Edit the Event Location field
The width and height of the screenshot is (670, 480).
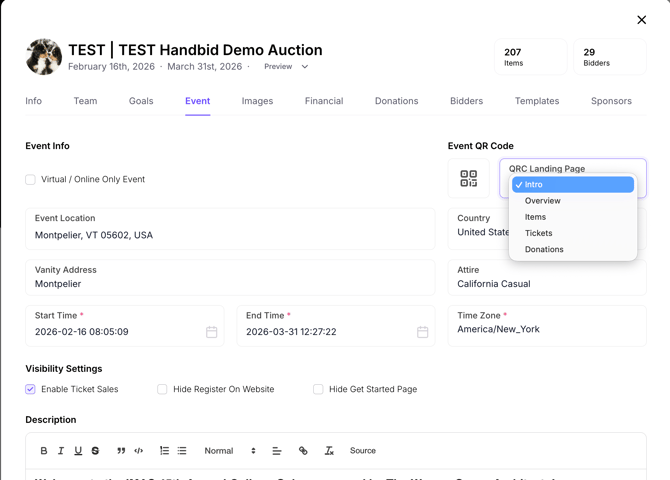click(230, 229)
